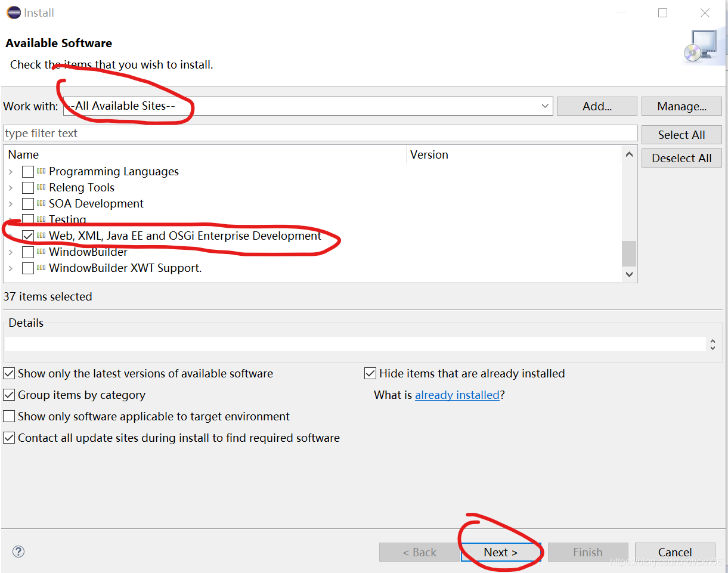Toggle Group items by category checkbox
The width and height of the screenshot is (728, 573).
(x=9, y=395)
